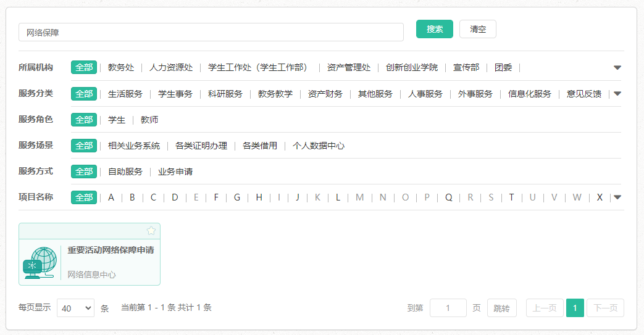The width and height of the screenshot is (644, 335).
Task: Open the per-page count dropdown showing 40
Action: tap(75, 308)
